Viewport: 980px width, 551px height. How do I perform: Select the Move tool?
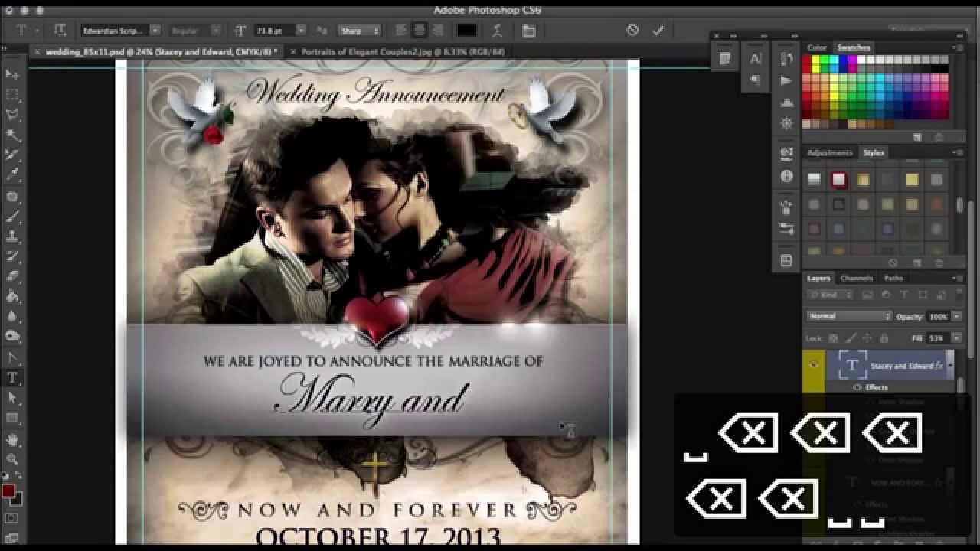(x=12, y=74)
